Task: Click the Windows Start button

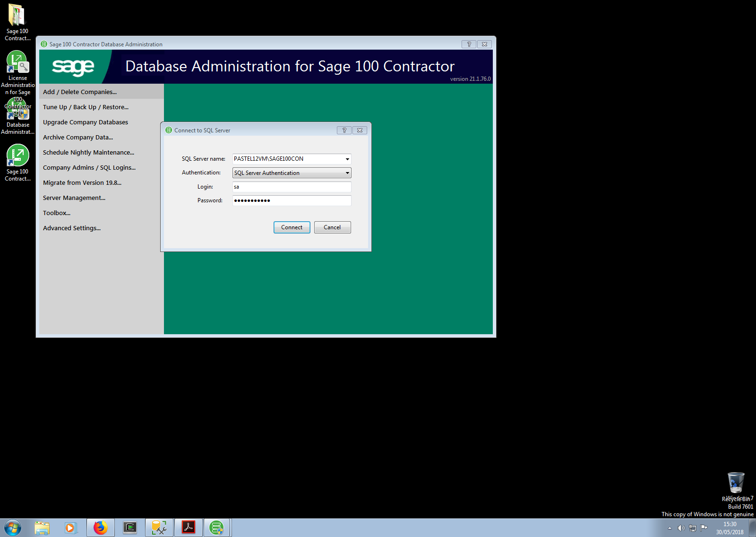Action: 13,528
